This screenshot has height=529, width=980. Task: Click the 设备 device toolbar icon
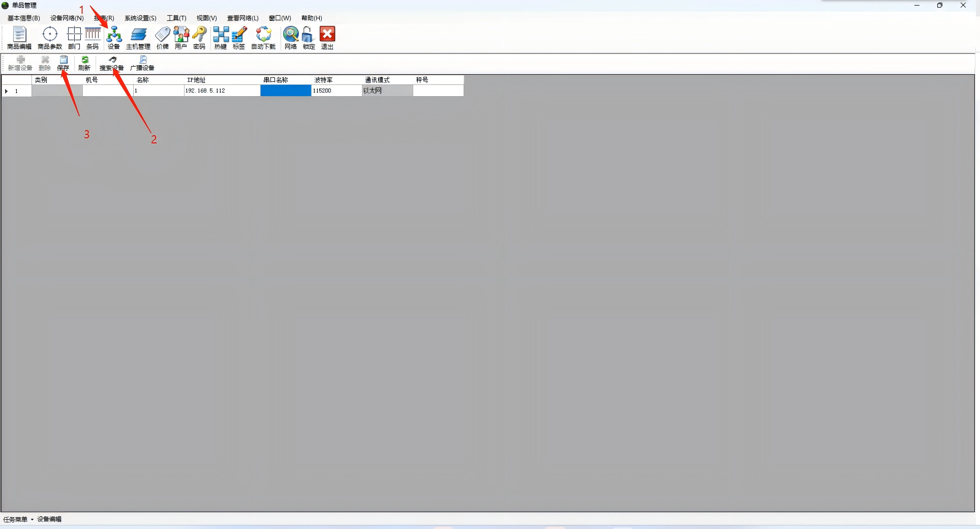[114, 38]
